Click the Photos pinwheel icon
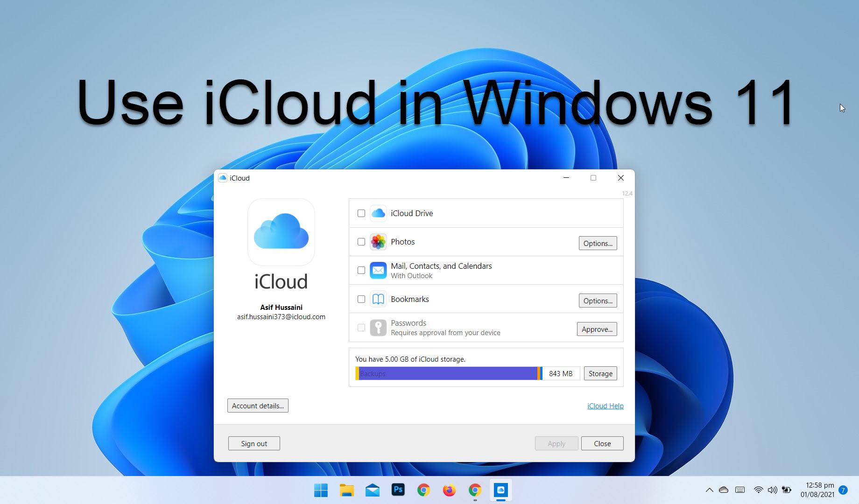859x504 pixels. (x=378, y=242)
